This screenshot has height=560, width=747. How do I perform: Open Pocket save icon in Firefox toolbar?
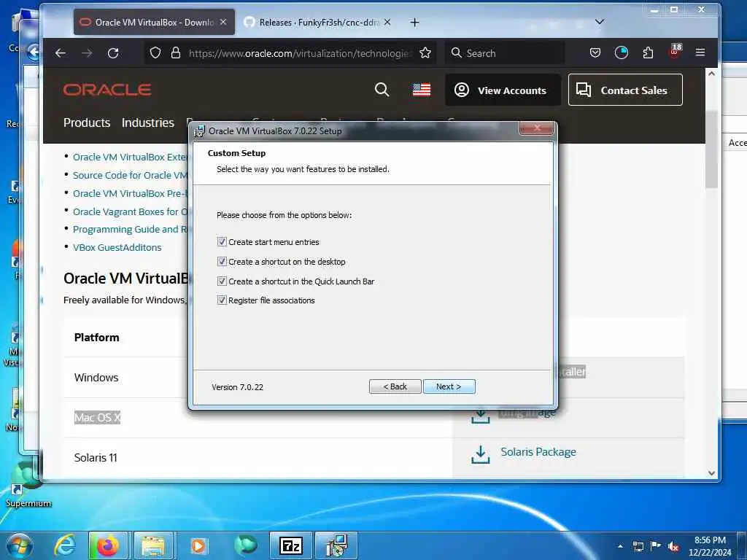coord(595,52)
